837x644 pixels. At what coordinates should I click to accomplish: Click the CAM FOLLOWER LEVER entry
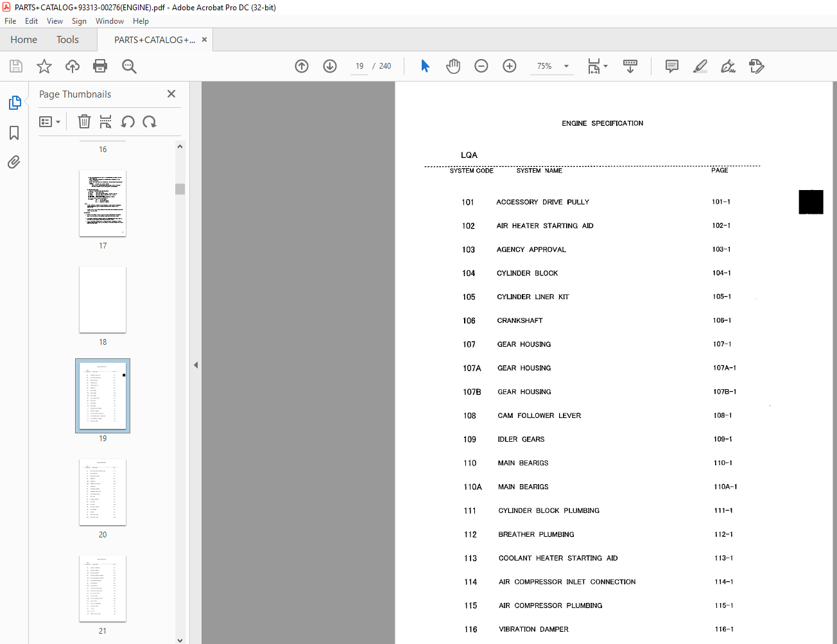(x=539, y=415)
